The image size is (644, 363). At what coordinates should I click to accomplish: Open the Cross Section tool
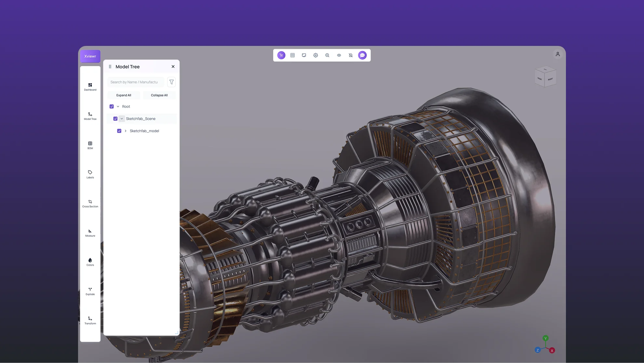90,203
